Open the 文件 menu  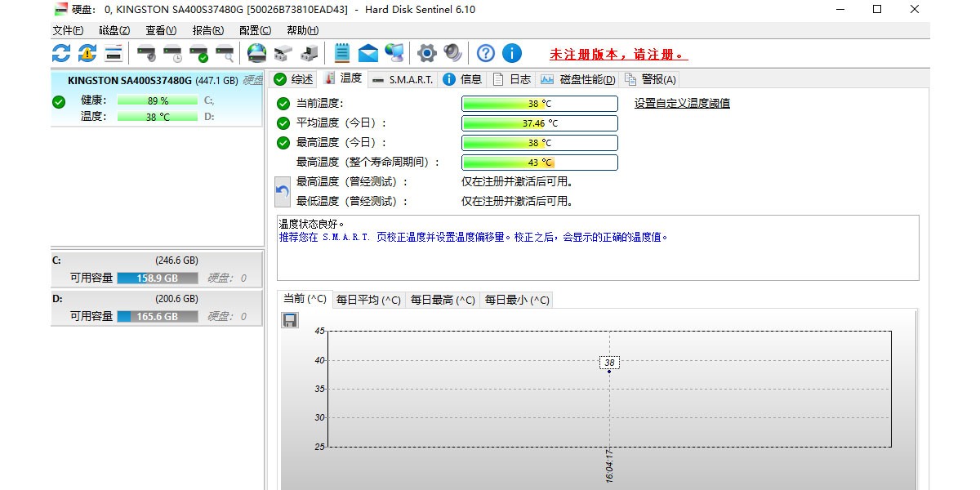coord(68,30)
